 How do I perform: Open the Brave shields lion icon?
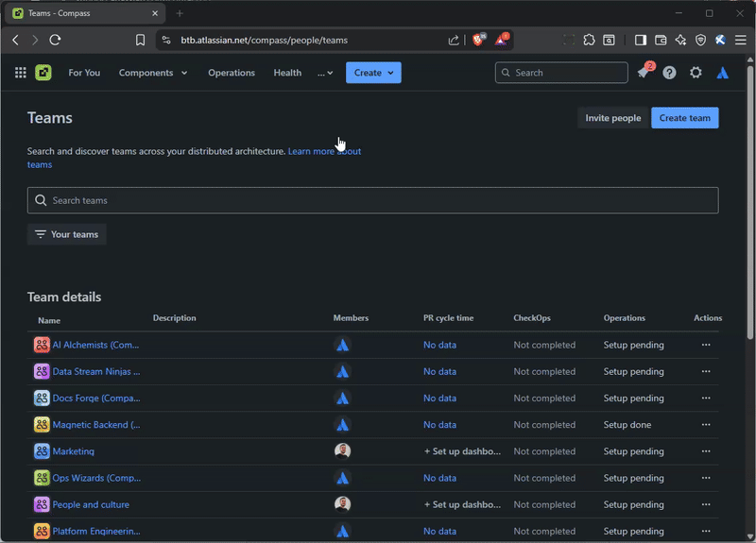click(478, 40)
